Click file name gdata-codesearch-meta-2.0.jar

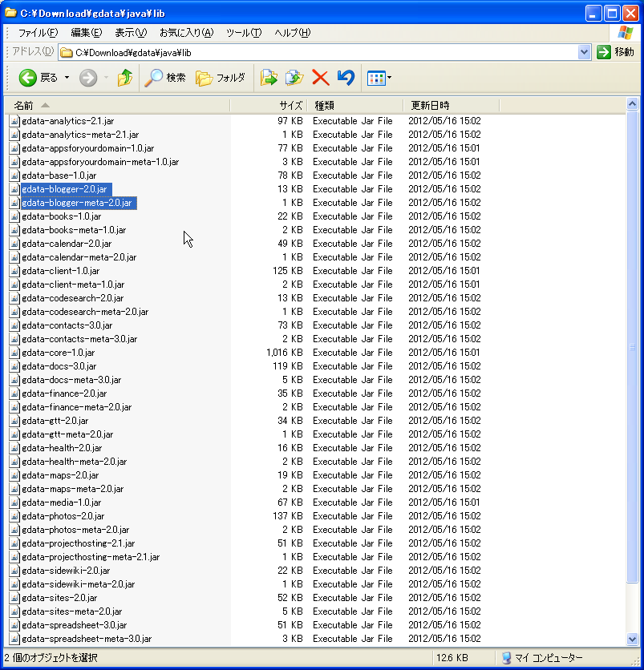click(85, 312)
